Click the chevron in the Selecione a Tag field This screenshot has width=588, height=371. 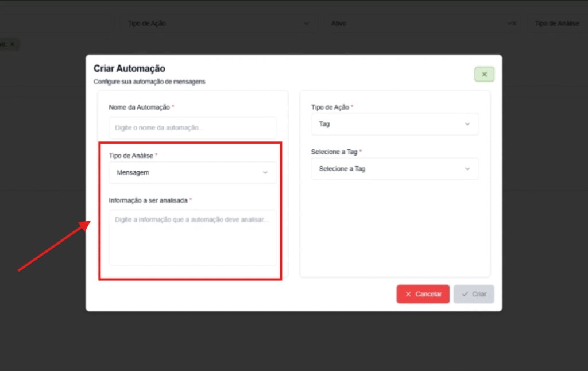click(467, 169)
